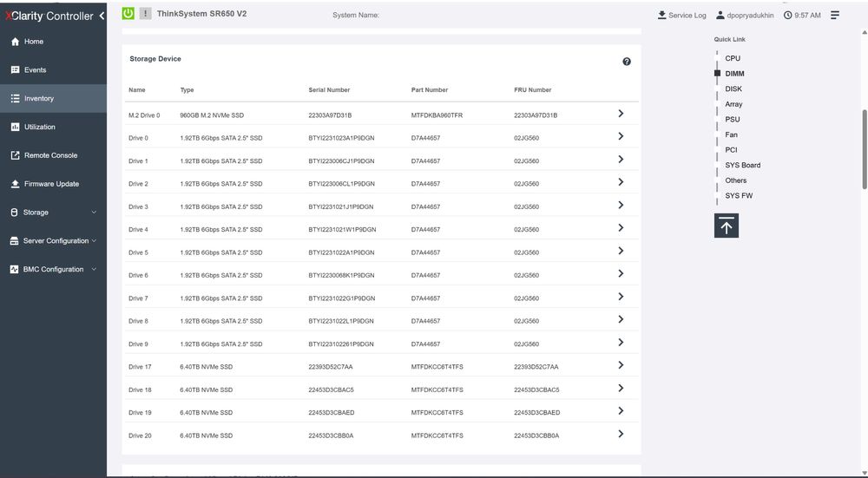
Task: Select serial 22393D52C7AA in Serial column
Action: click(x=331, y=367)
